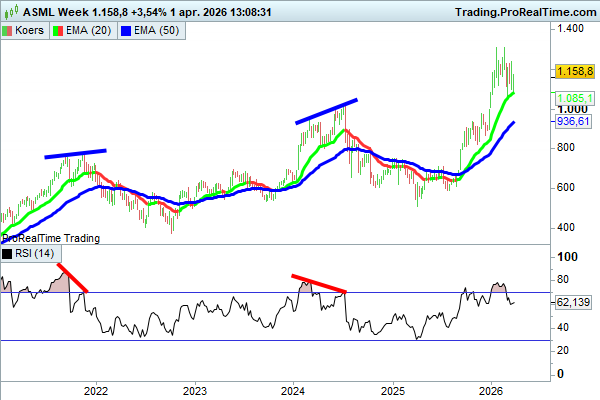Click the 400 price axis label
600x400 pixels.
(x=566, y=228)
